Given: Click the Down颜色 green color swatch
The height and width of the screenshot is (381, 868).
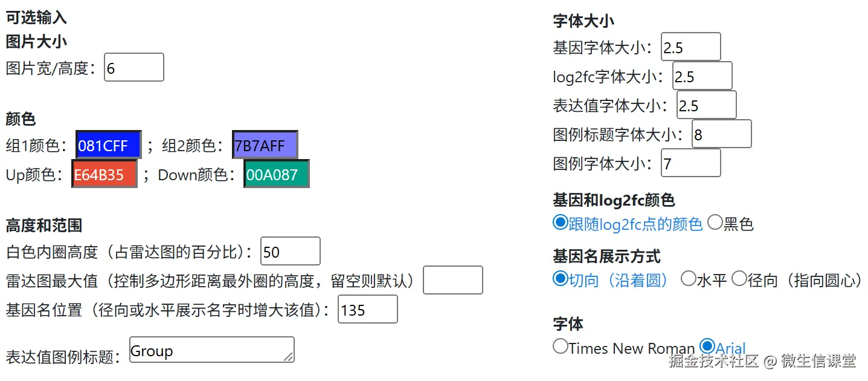Looking at the screenshot, I should click(275, 174).
